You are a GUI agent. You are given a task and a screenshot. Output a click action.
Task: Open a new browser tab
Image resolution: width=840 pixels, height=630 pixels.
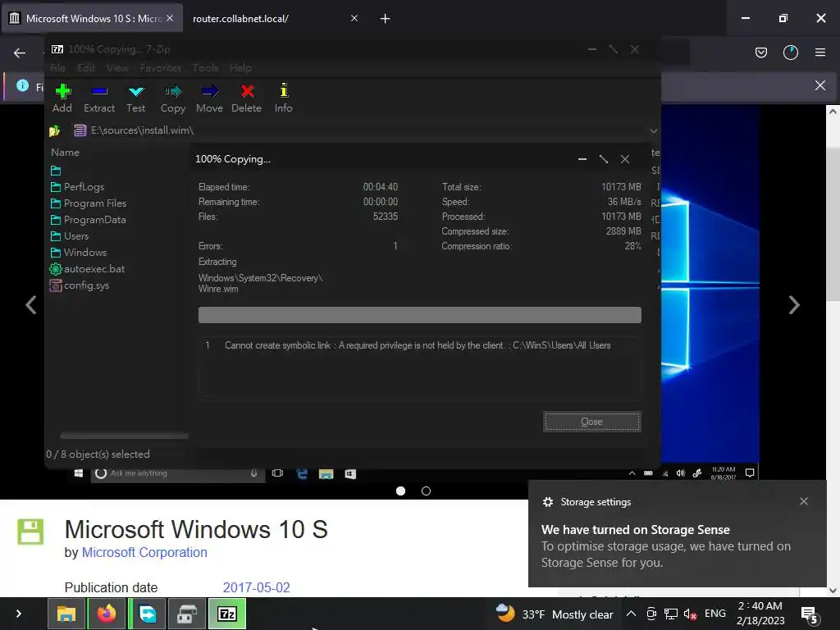tap(385, 19)
